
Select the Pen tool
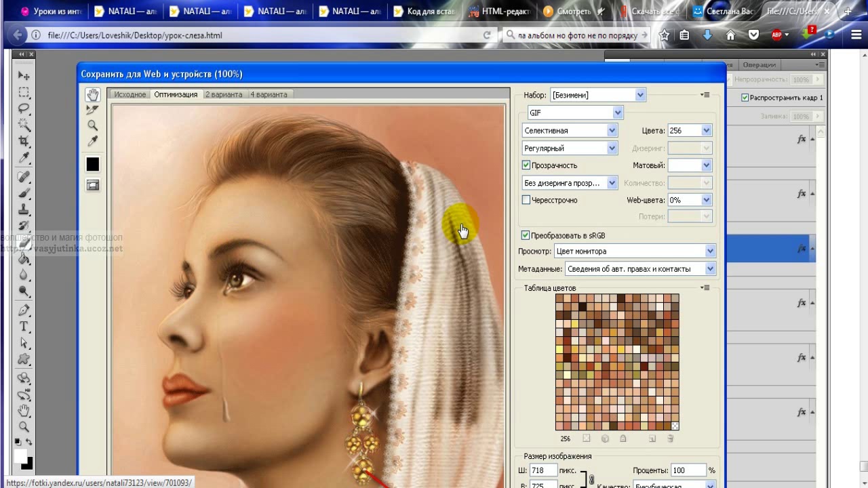[x=24, y=310]
